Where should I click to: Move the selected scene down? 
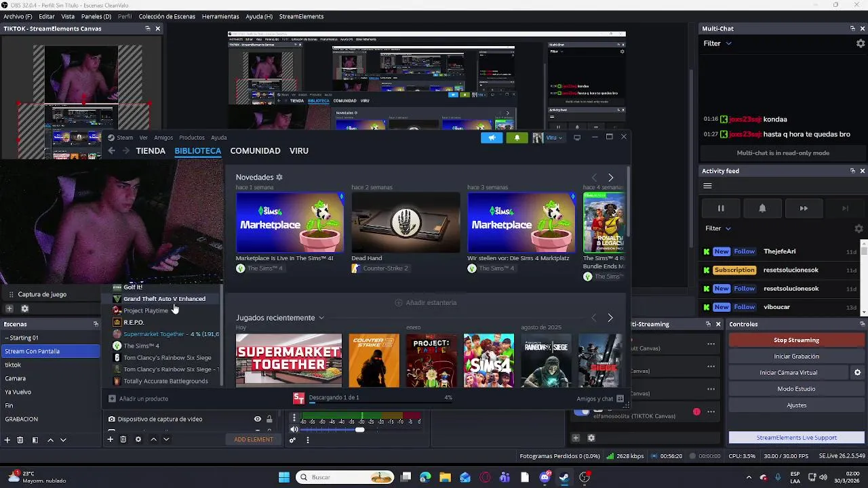[63, 440]
